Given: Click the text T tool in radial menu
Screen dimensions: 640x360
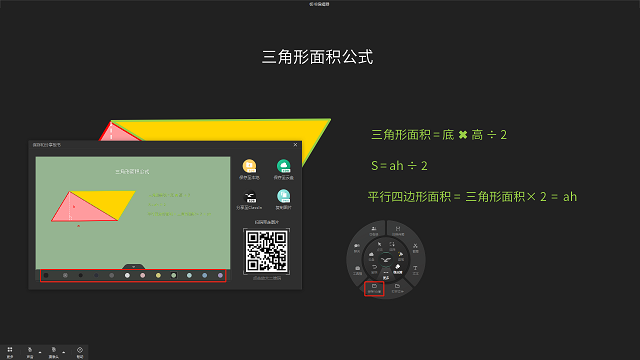Looking at the screenshot, I should (415, 269).
